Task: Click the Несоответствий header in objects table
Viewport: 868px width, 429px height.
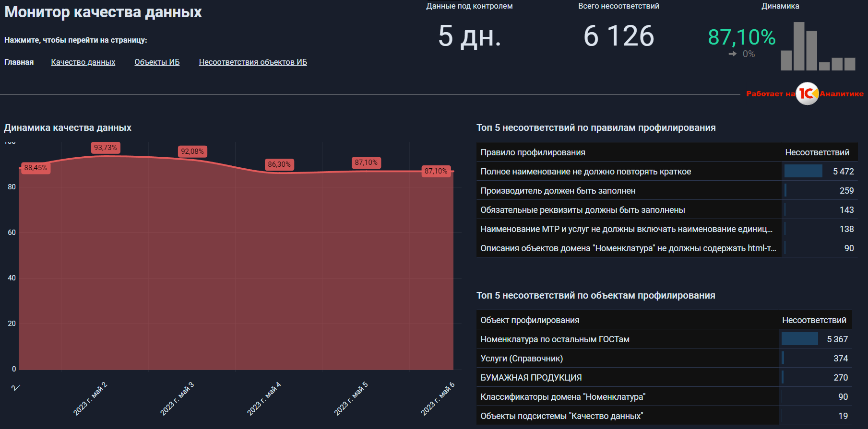Action: 814,320
